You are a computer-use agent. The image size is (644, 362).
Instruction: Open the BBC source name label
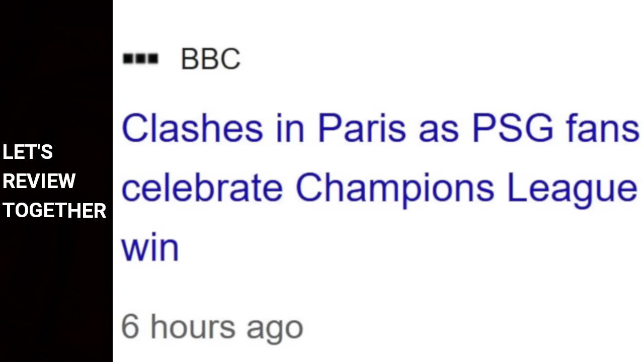(210, 59)
